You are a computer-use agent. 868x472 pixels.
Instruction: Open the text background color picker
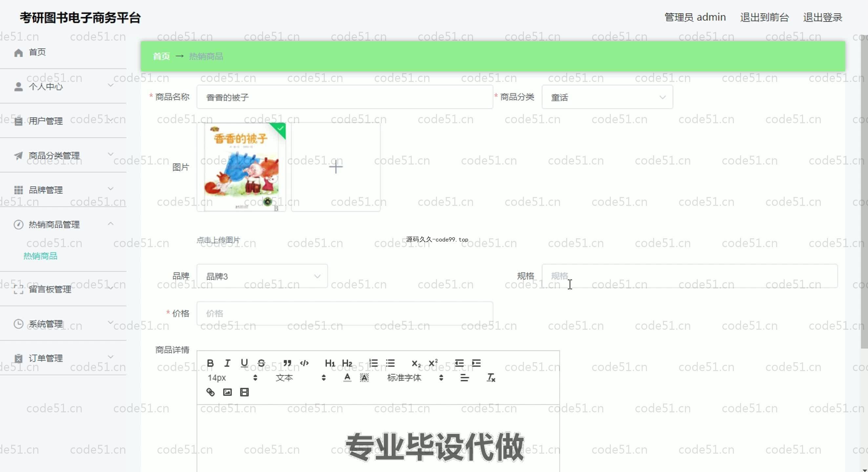[364, 378]
